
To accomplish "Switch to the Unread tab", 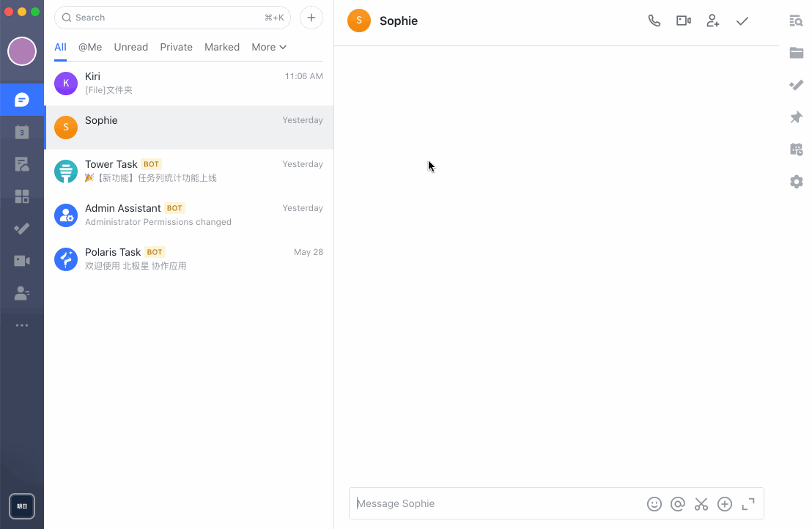I will pyautogui.click(x=131, y=47).
